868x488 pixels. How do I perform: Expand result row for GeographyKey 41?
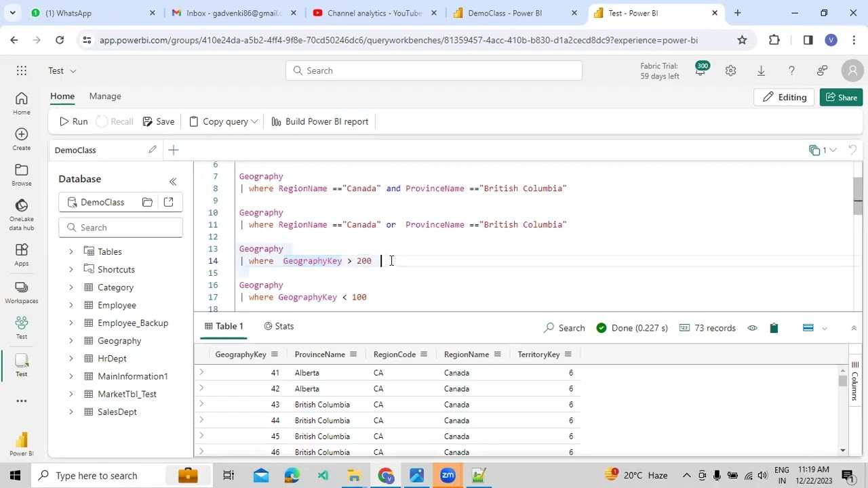201,372
